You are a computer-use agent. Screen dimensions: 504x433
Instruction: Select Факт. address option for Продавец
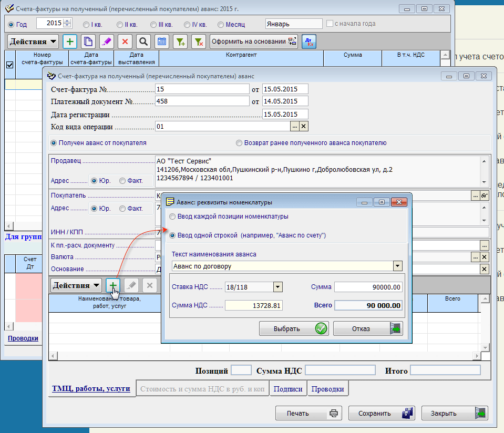(122, 181)
